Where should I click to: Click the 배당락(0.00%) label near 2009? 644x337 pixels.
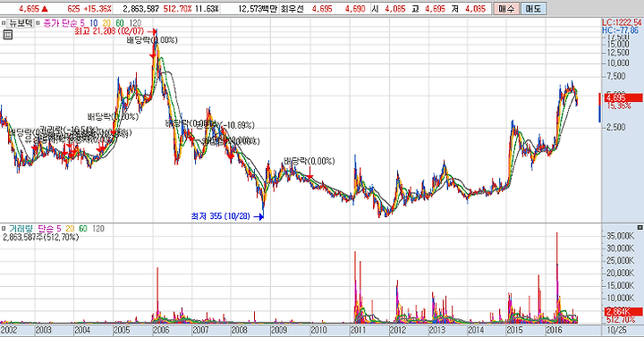click(x=309, y=161)
